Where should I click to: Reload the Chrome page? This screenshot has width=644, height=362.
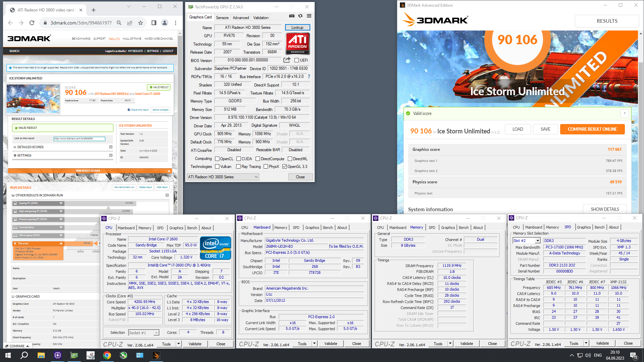click(32, 23)
